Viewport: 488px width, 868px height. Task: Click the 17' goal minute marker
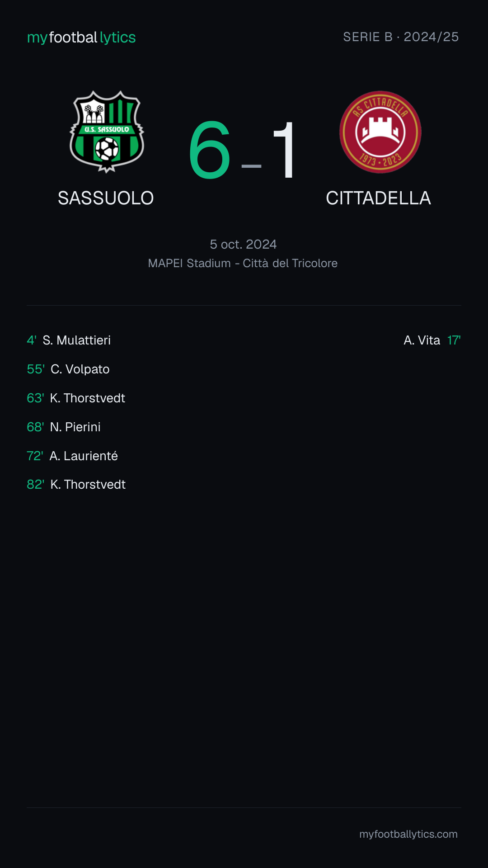(x=454, y=340)
